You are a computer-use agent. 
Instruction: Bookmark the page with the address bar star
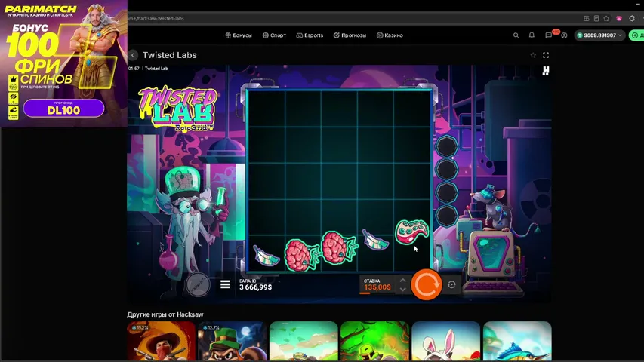coord(606,18)
